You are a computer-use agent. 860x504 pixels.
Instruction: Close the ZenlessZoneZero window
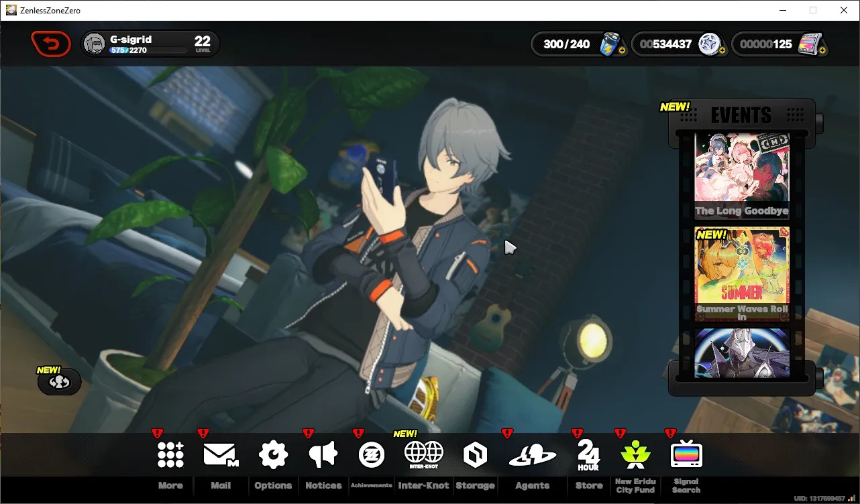844,10
